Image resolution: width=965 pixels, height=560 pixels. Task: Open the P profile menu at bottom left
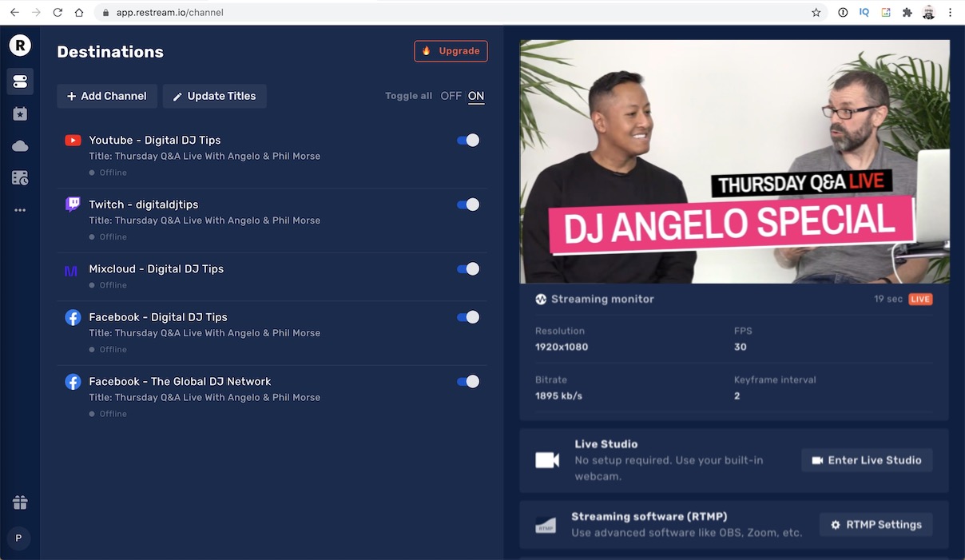(19, 538)
